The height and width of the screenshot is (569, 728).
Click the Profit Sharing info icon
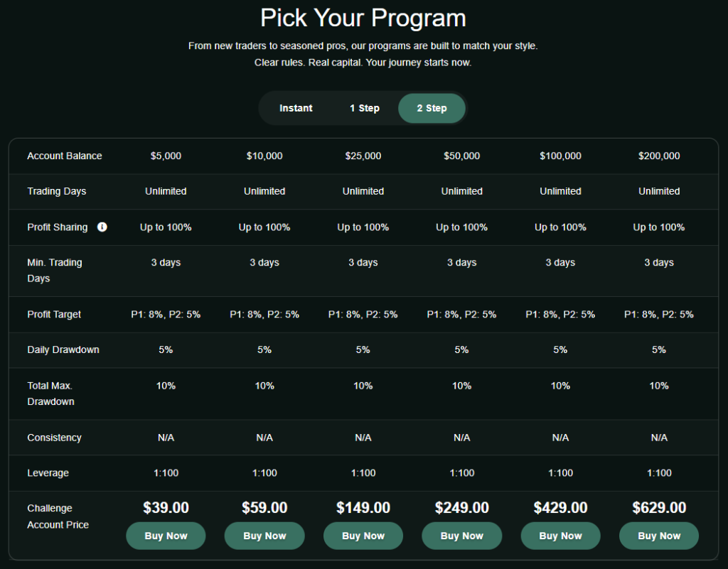click(x=102, y=227)
